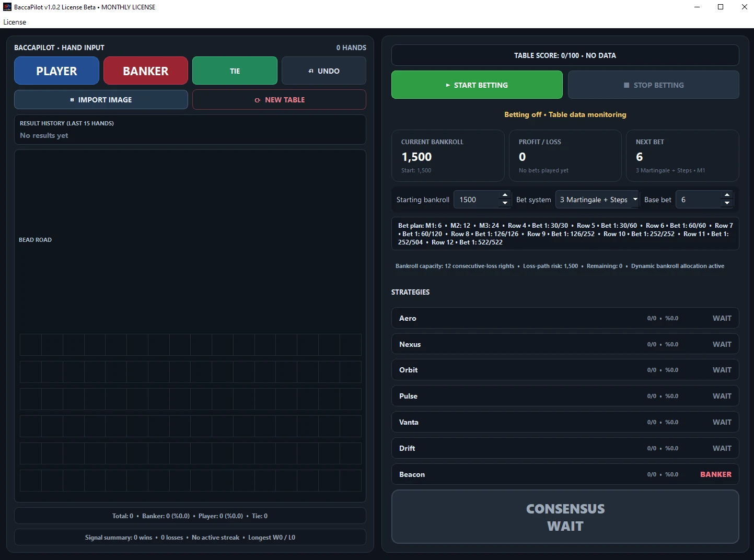Select the Orbit strategy row

pos(565,370)
